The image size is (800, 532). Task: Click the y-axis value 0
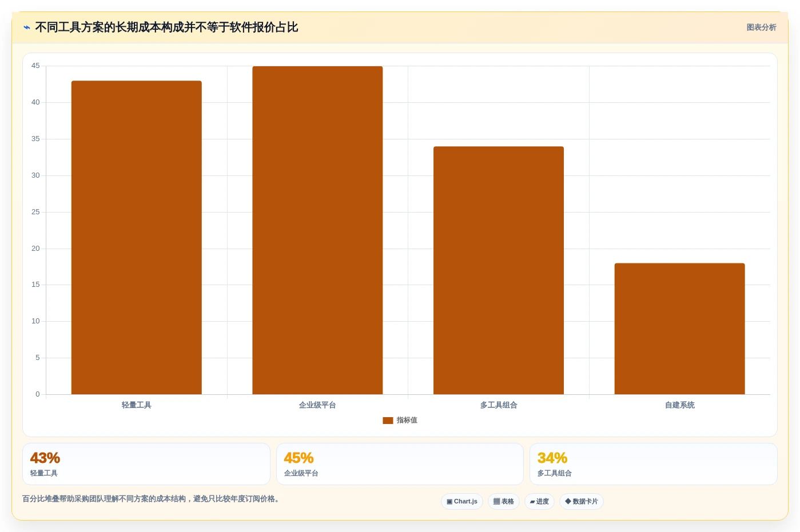(x=38, y=394)
